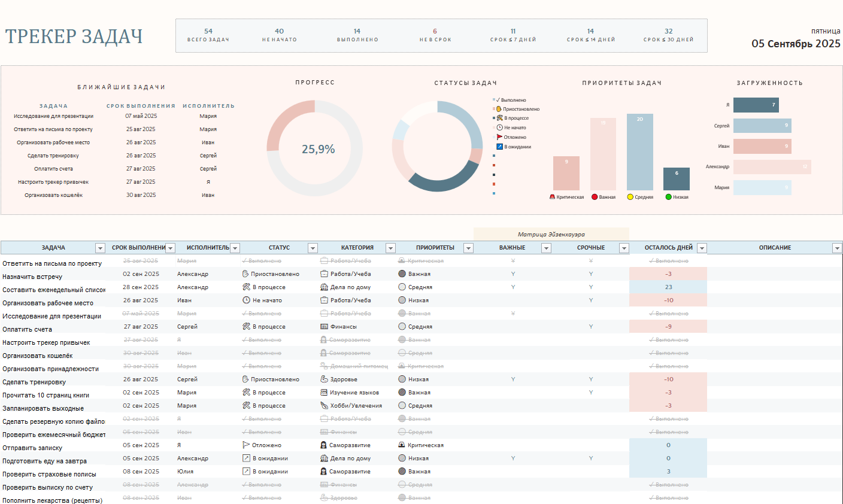The height and width of the screenshot is (504, 843).
Task: Expand the 'КАТЕГОРИЯ' column filter arrow
Action: pyautogui.click(x=390, y=248)
